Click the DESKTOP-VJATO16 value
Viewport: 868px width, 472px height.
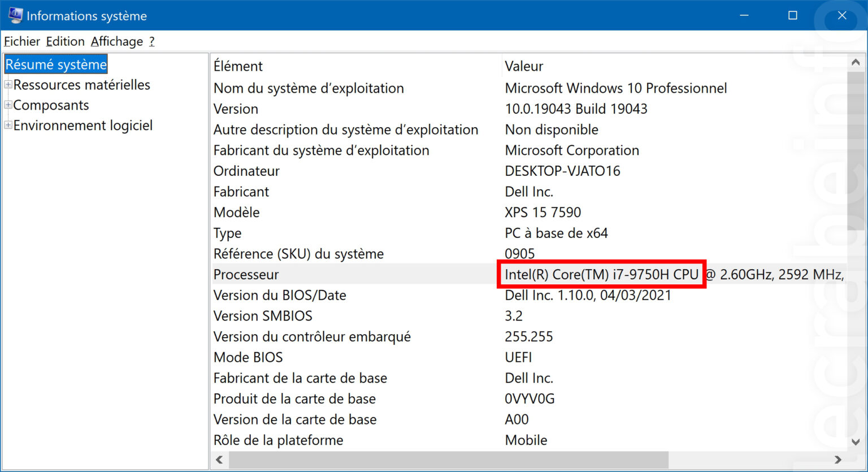tap(562, 171)
